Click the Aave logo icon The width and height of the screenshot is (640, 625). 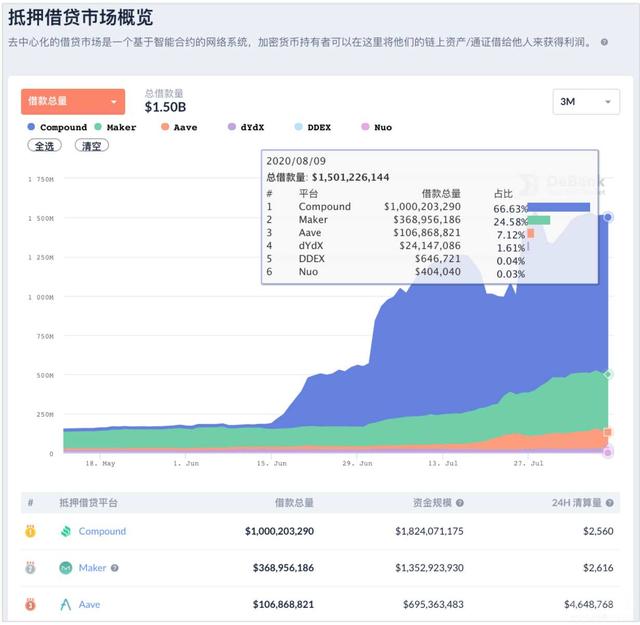point(66,605)
